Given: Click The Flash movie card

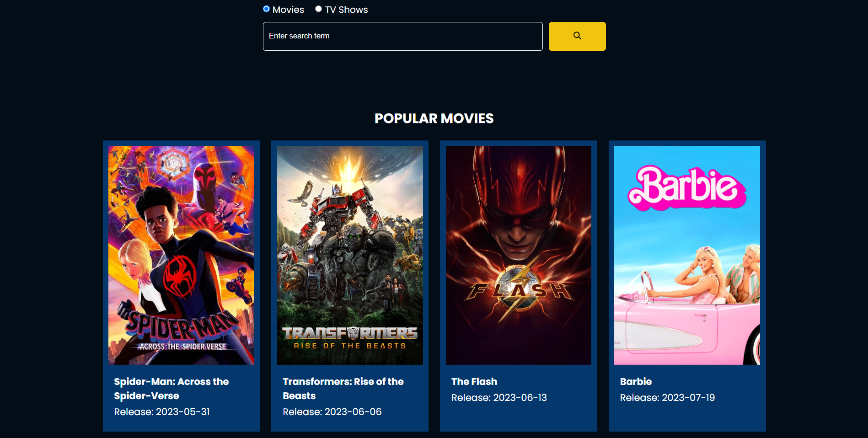Looking at the screenshot, I should tap(518, 286).
